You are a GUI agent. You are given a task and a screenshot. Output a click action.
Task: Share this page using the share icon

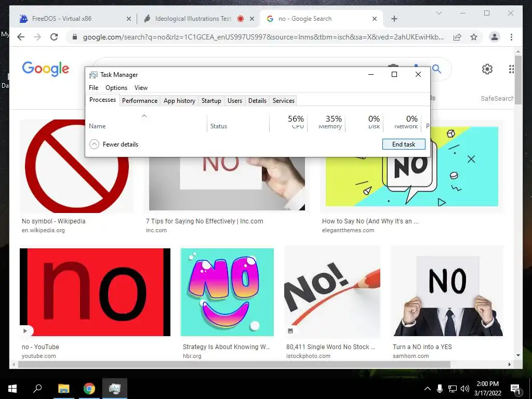click(457, 37)
